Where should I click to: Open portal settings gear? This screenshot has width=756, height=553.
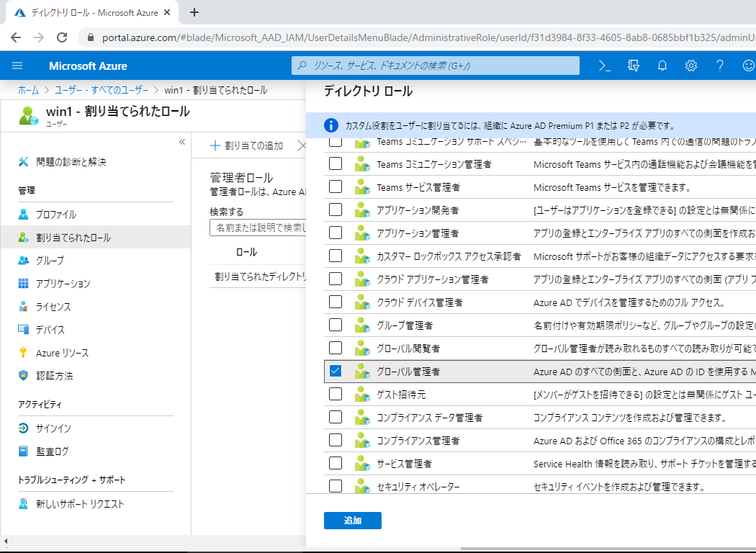click(691, 66)
